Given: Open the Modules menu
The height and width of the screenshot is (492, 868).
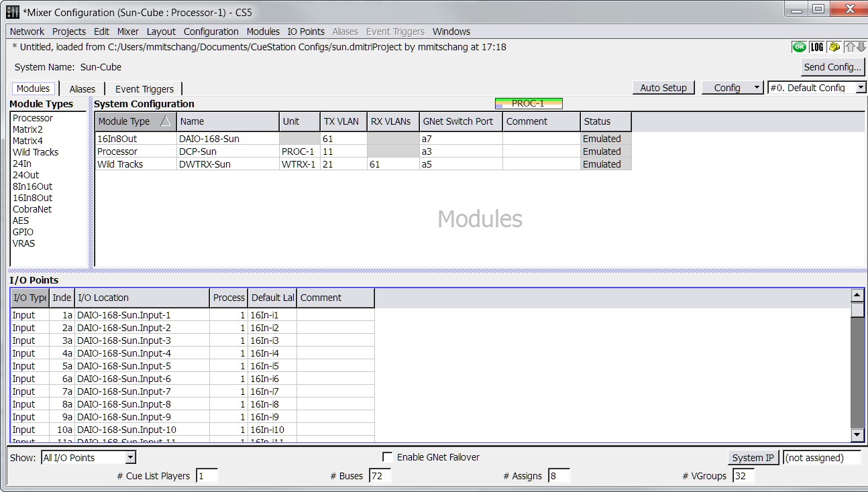Looking at the screenshot, I should tap(263, 32).
